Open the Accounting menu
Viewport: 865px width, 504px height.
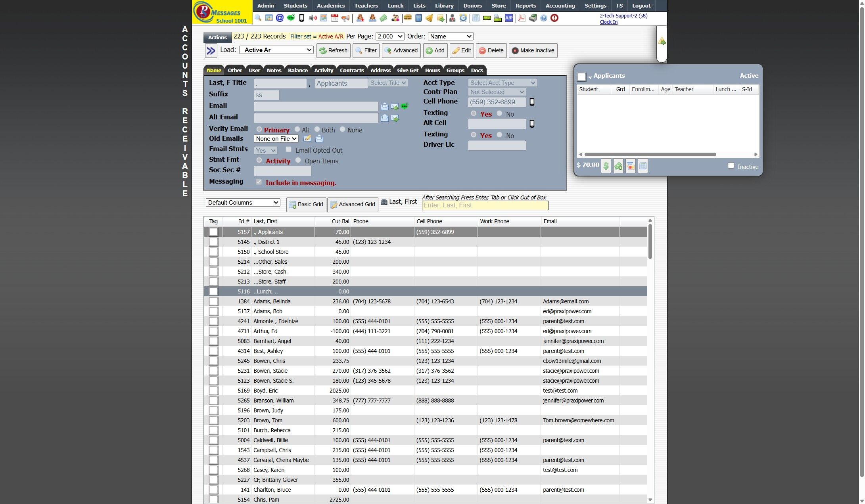560,6
